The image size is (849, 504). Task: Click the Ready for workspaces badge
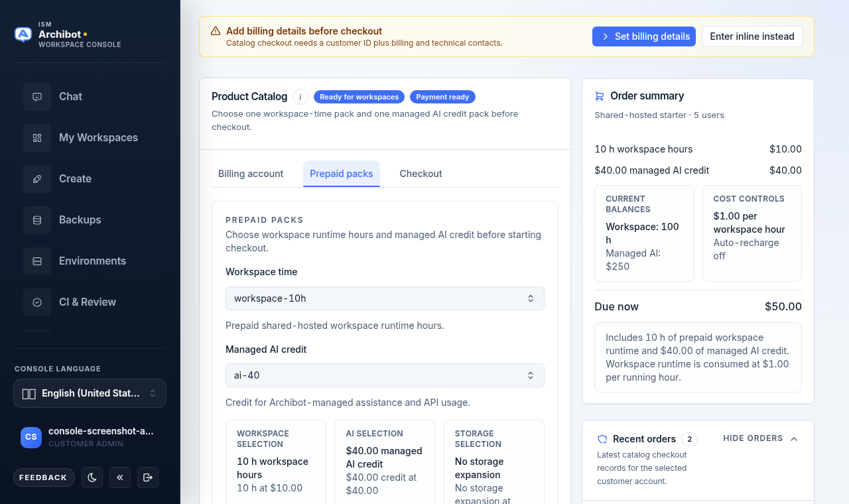[359, 97]
